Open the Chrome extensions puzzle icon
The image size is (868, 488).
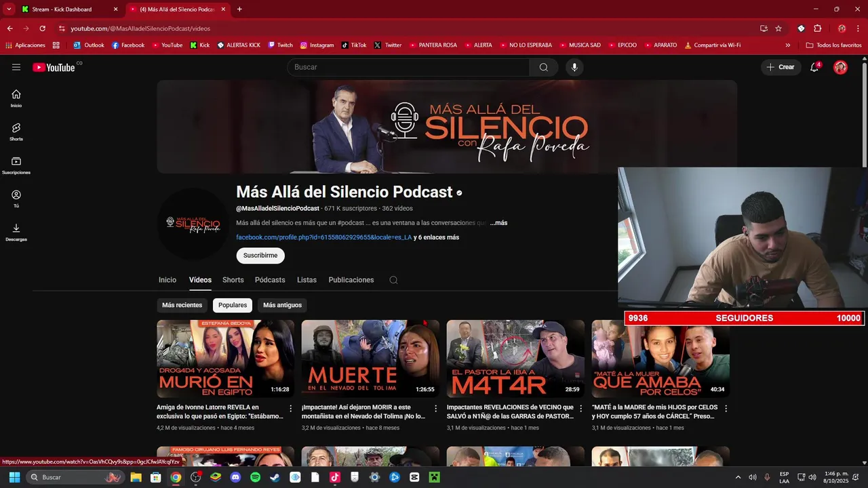point(817,28)
